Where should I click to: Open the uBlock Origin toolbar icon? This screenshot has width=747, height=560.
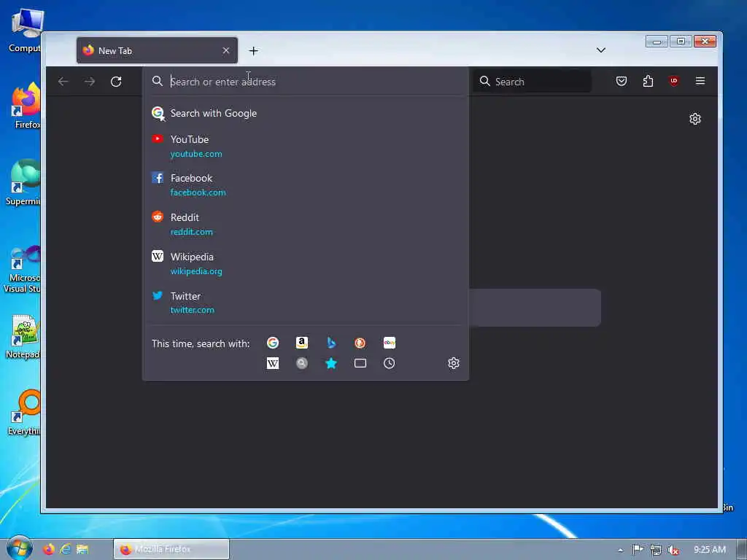(673, 81)
